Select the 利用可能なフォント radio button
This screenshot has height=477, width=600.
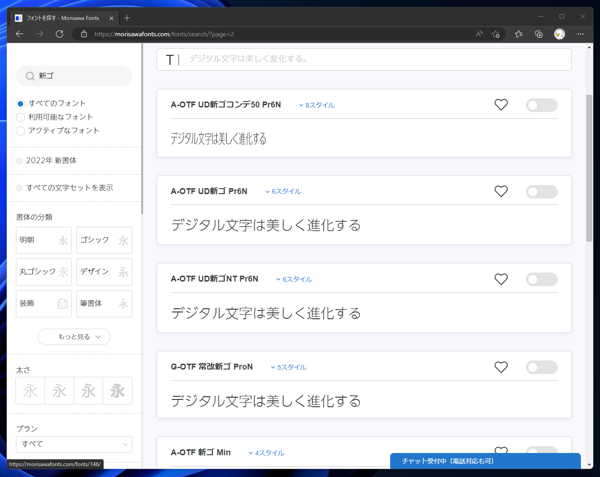coord(20,117)
